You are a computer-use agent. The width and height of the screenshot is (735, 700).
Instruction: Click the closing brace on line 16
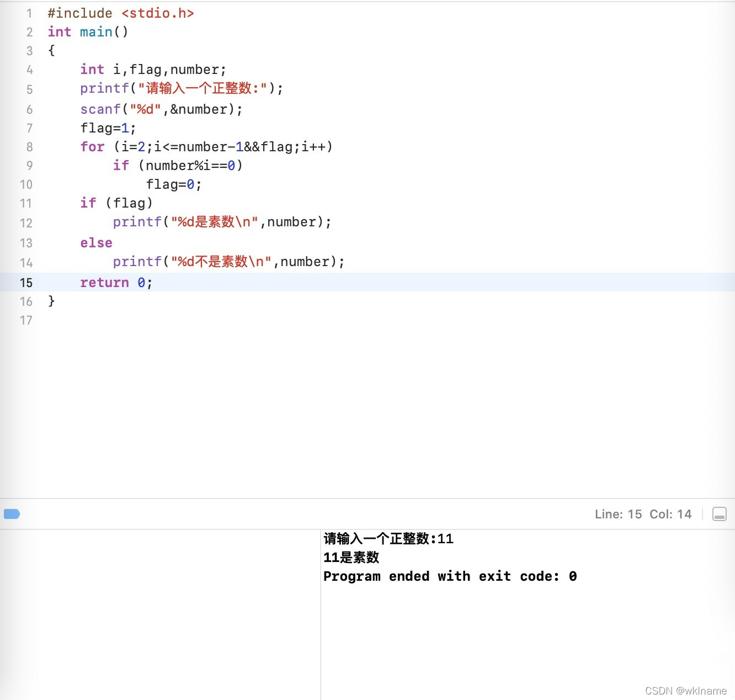51,301
